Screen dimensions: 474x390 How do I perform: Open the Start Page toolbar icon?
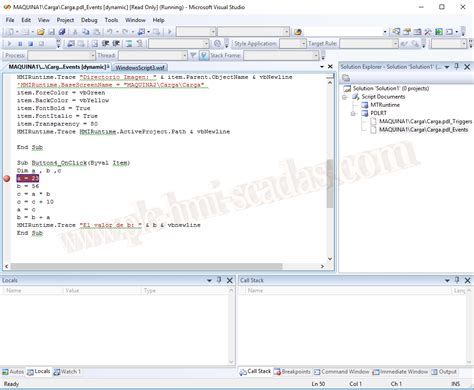coord(439,32)
